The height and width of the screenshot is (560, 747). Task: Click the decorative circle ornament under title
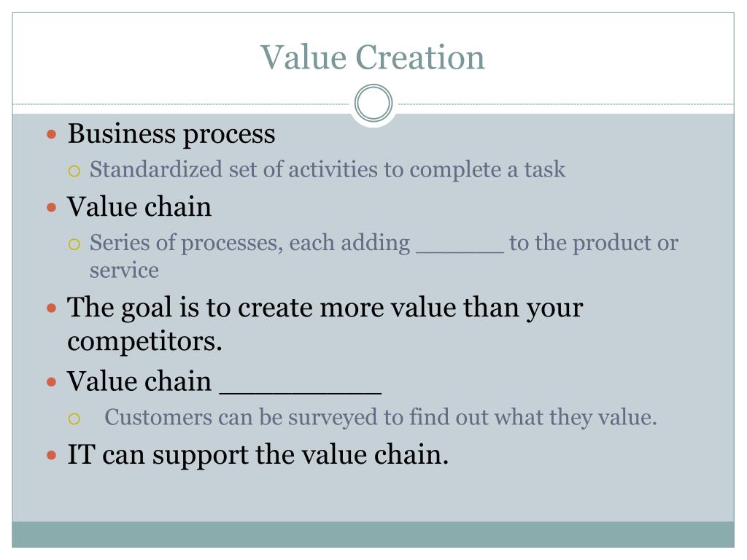click(373, 104)
